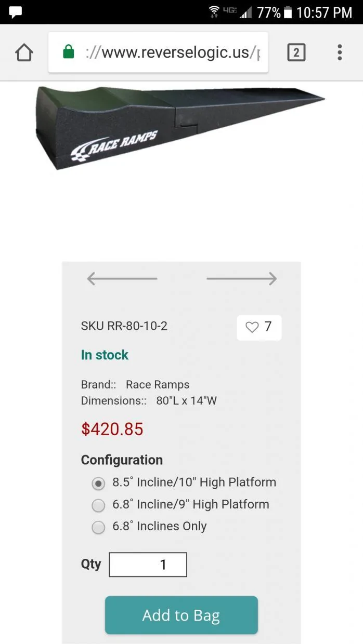Screen dimensions: 363x644
Task: Tap the battery indicator icon
Action: pyautogui.click(x=288, y=12)
